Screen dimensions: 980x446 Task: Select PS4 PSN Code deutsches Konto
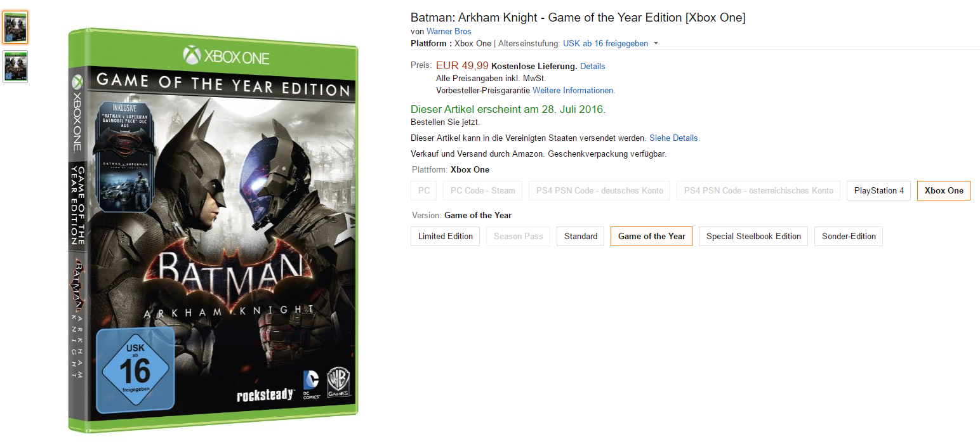pos(599,190)
